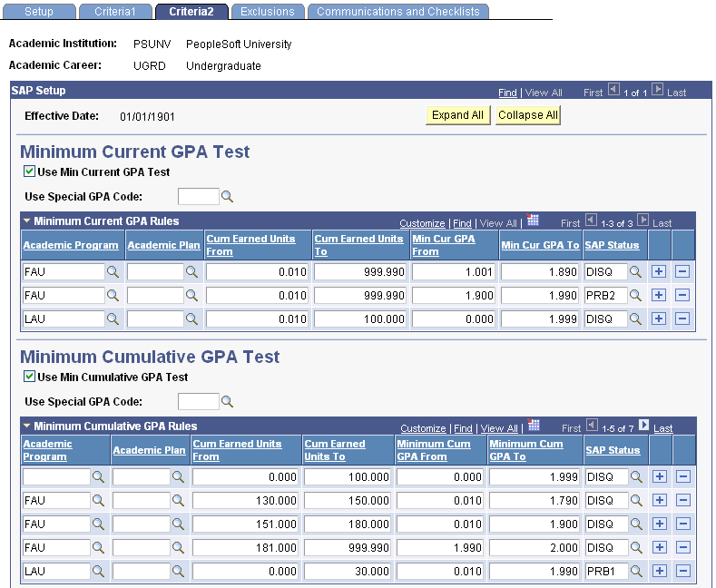Screen dimensions: 716x588
Task: Sort Current GPA Rules by Academic Program
Action: [x=71, y=245]
